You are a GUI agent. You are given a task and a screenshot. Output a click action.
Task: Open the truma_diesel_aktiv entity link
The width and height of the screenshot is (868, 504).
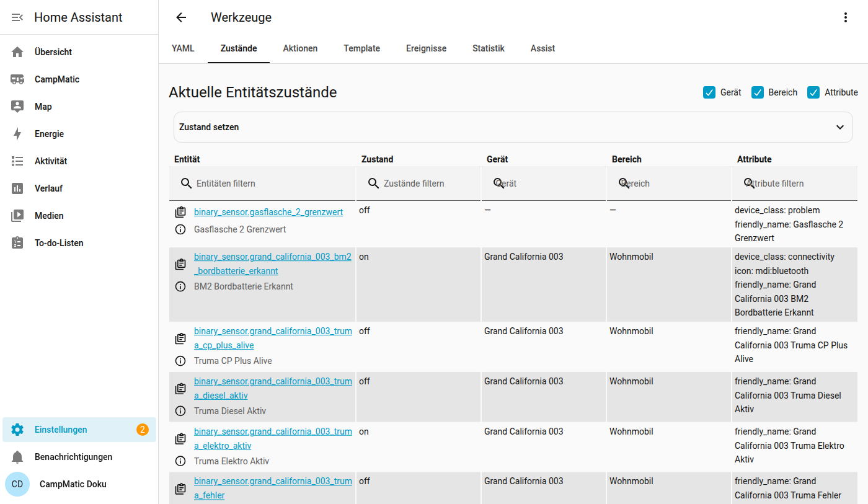pos(273,389)
